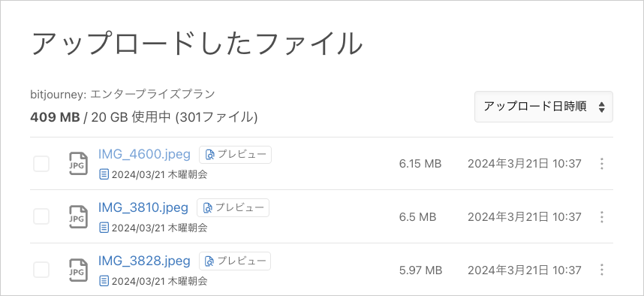This screenshot has width=644, height=296.
Task: Select the IMG_3810.jpeg checkbox
Action: 41,216
